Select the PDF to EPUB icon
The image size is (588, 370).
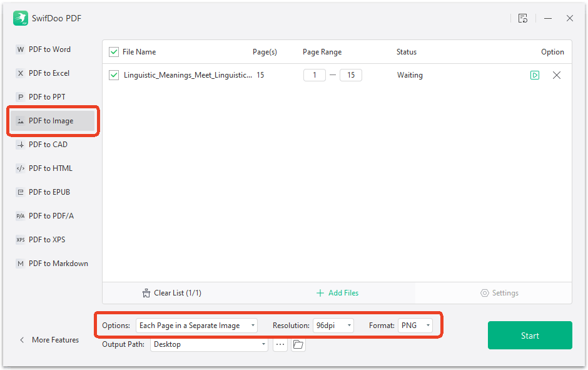[x=21, y=192]
